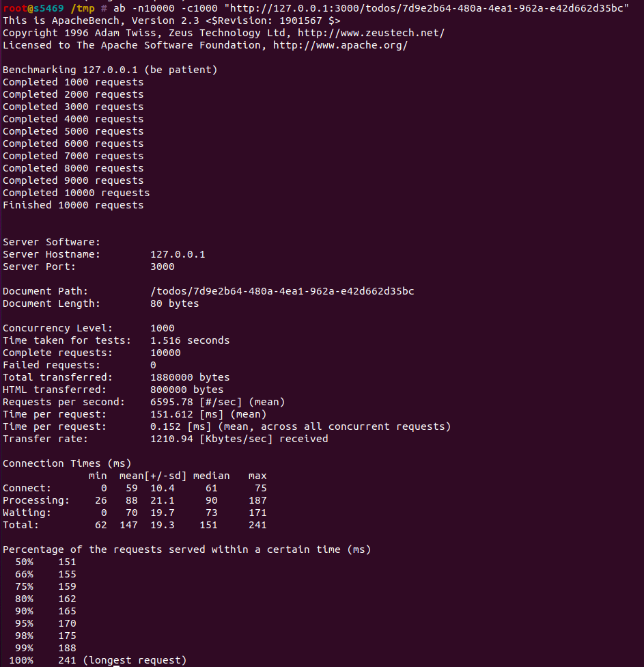
Task: Click the quoted todos URL in ab command
Action: pyautogui.click(x=426, y=8)
